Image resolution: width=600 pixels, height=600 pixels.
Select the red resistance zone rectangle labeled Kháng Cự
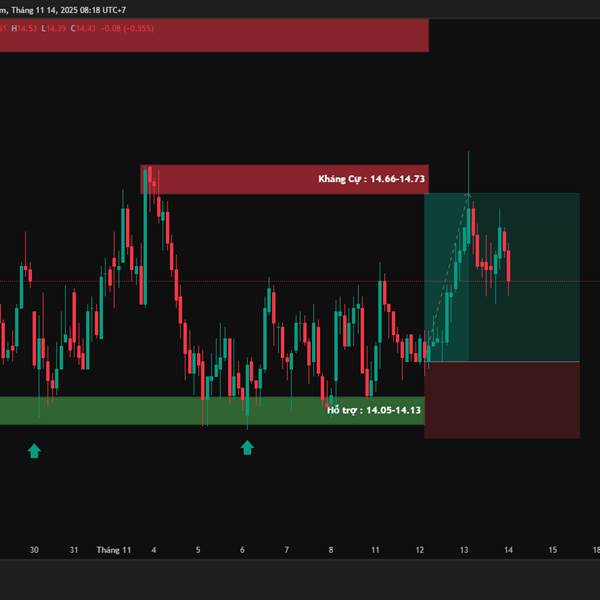tap(285, 179)
